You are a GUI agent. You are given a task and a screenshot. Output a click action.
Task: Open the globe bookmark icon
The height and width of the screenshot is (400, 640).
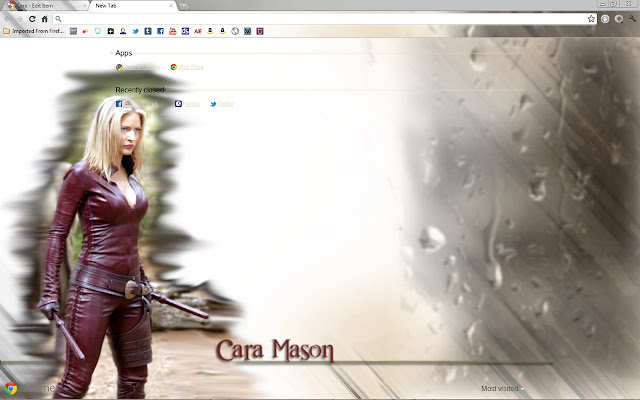click(x=235, y=31)
